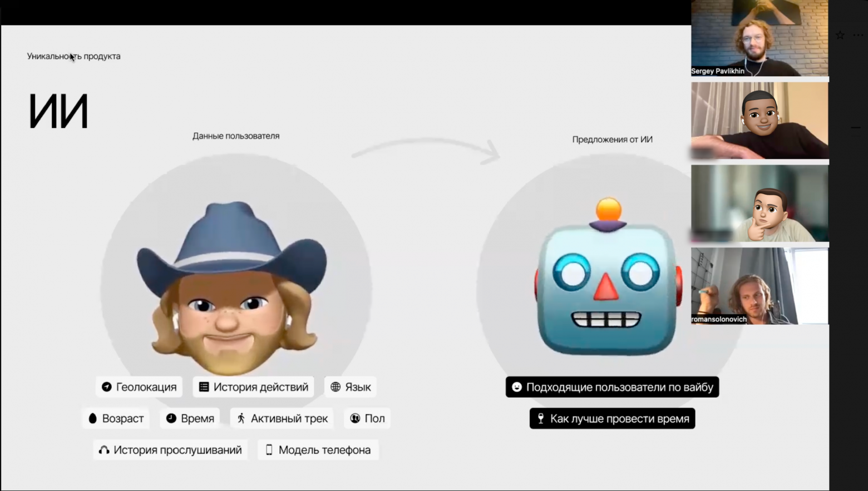Screen dimensions: 868x491
Task: Select romansolonovich video tile
Action: [759, 286]
